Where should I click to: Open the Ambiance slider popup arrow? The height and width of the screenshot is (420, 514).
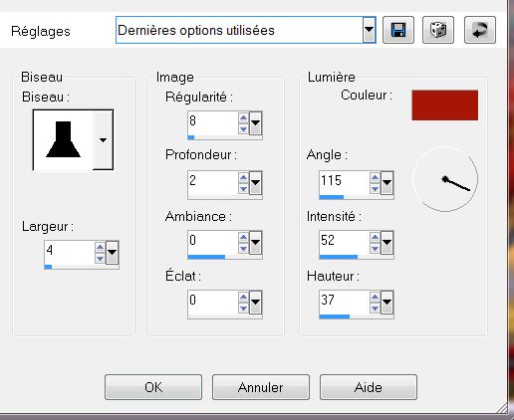pos(255,243)
